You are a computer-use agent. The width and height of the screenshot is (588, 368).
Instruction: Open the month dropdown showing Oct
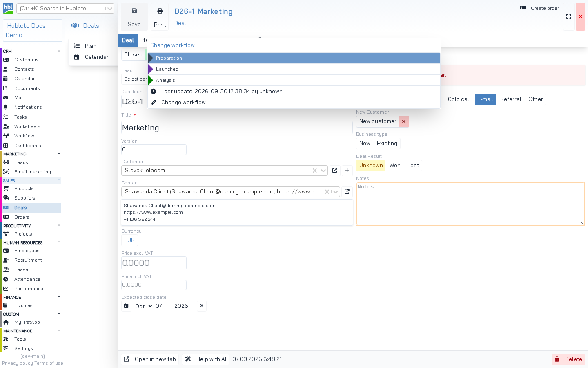[144, 306]
